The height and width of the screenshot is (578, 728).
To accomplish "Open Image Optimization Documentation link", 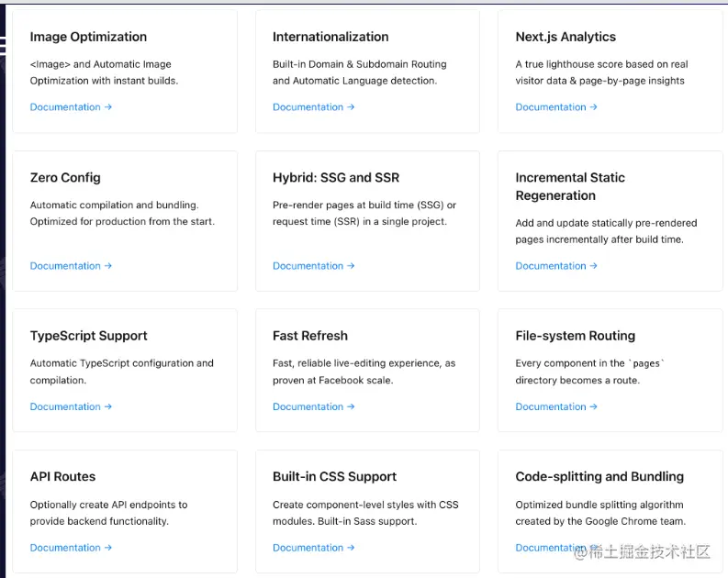I will 71,107.
